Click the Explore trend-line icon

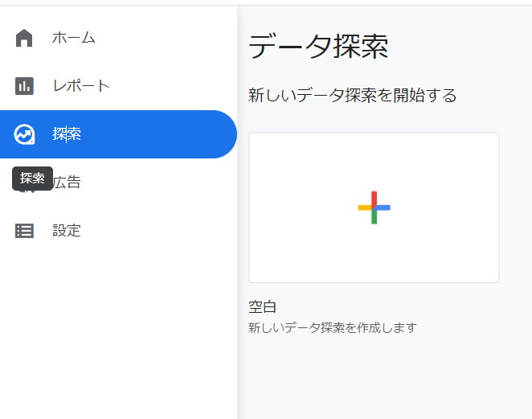pyautogui.click(x=24, y=134)
